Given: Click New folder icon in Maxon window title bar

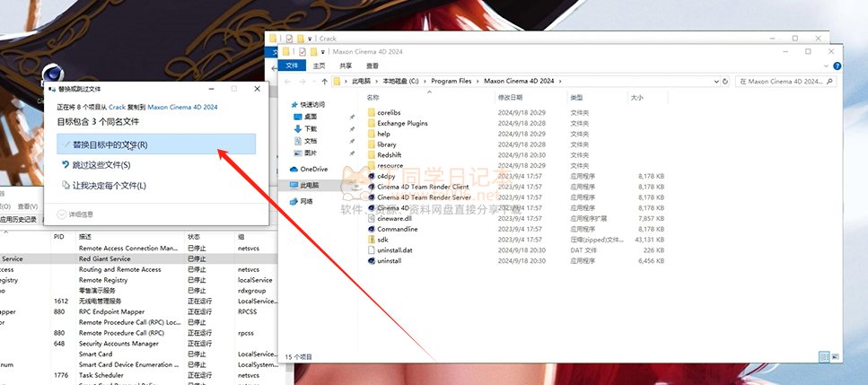Looking at the screenshot, I should point(313,51).
